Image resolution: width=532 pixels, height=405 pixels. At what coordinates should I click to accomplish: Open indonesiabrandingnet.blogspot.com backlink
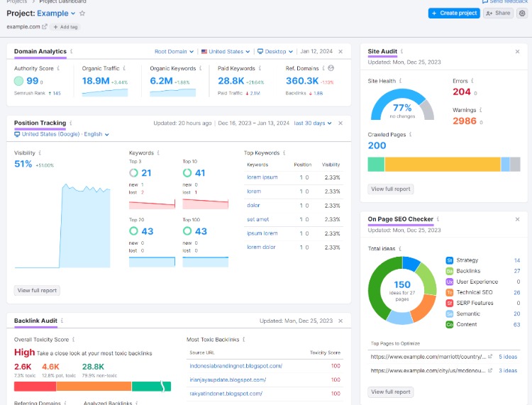tap(235, 366)
